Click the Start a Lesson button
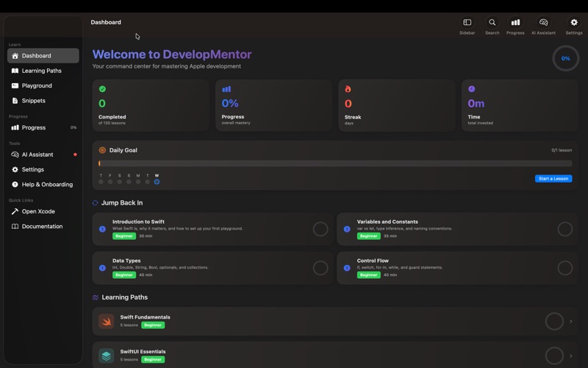 (x=553, y=179)
